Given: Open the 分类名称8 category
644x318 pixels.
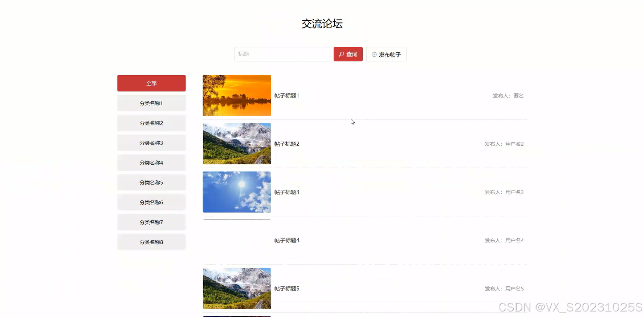Looking at the screenshot, I should point(151,242).
